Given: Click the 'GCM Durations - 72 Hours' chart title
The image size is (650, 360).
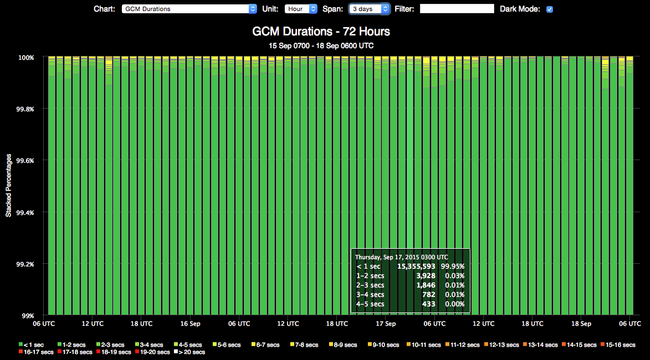Looking at the screenshot, I should click(320, 32).
